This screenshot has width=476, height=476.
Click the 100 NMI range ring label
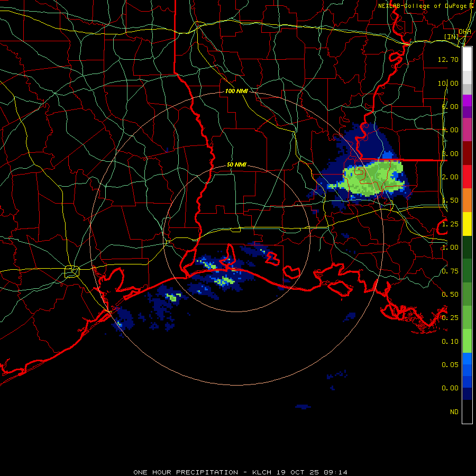coord(236,91)
